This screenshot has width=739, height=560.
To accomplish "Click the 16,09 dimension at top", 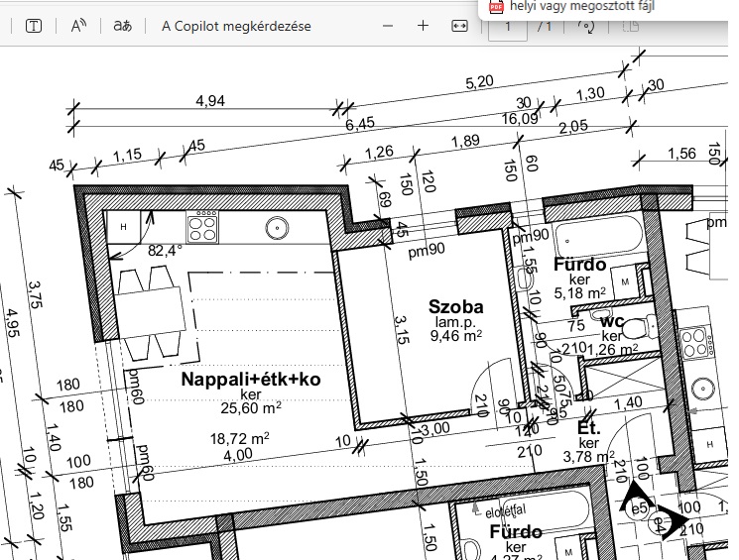I will [x=519, y=118].
